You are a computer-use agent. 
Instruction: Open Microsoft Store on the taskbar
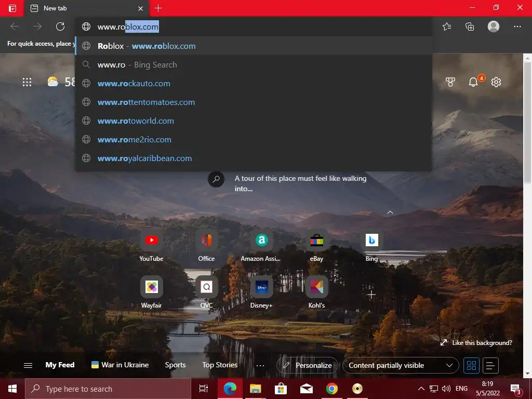[x=281, y=389]
